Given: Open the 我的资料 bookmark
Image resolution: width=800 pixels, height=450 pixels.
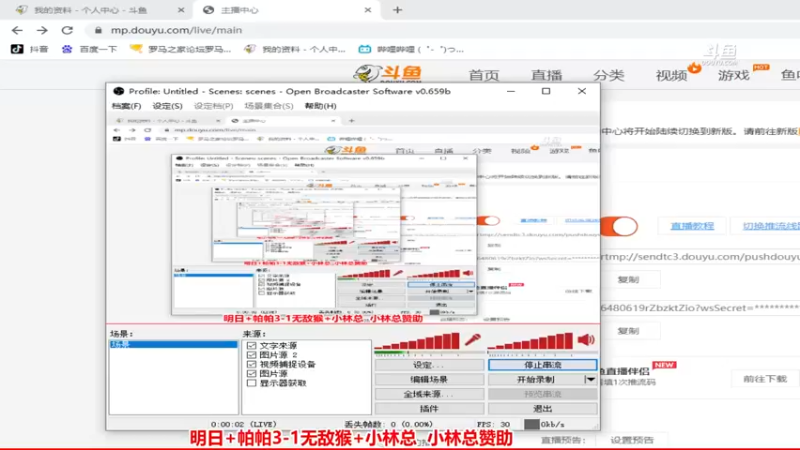Looking at the screenshot, I should coord(295,49).
